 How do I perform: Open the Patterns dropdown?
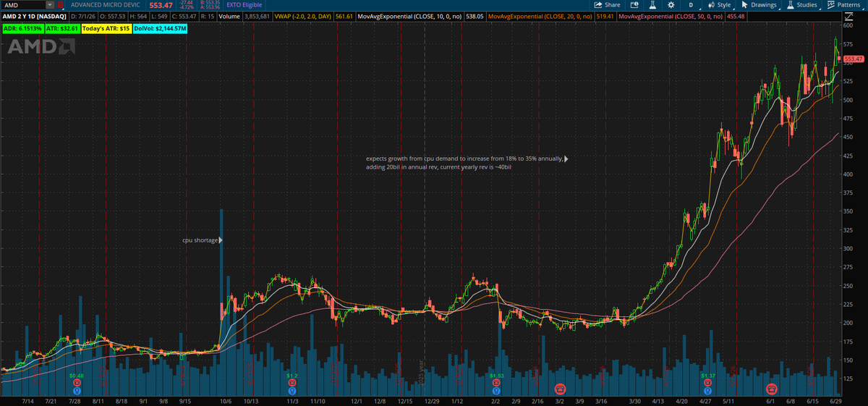pos(844,4)
